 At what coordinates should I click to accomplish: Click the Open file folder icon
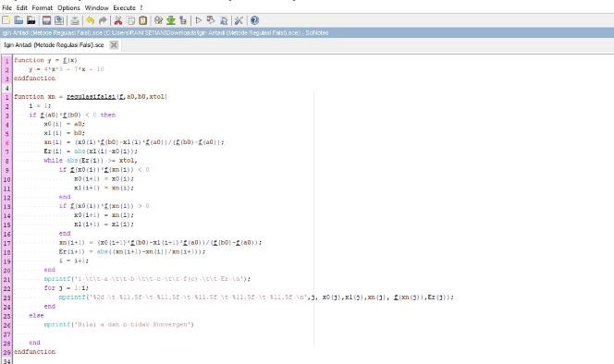18,20
